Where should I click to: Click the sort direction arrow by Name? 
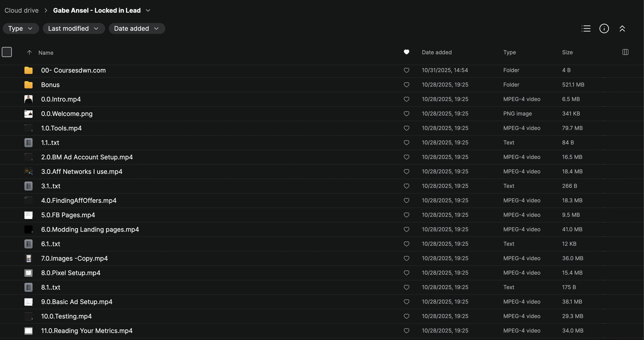coord(29,52)
